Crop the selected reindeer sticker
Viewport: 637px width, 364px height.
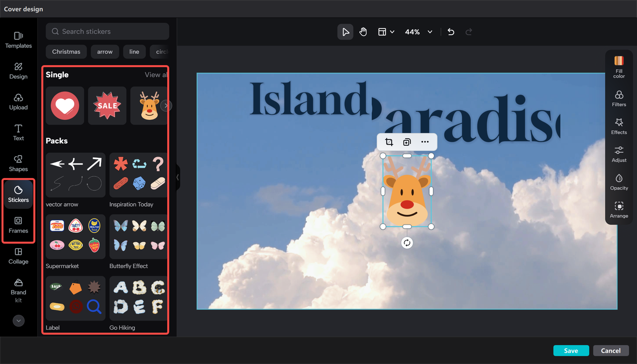pyautogui.click(x=389, y=142)
